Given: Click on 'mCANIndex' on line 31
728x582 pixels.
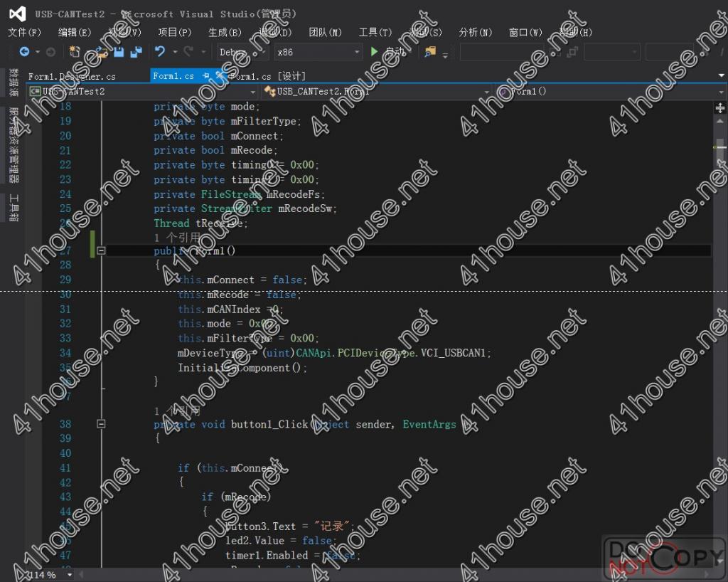Looking at the screenshot, I should (x=233, y=309).
